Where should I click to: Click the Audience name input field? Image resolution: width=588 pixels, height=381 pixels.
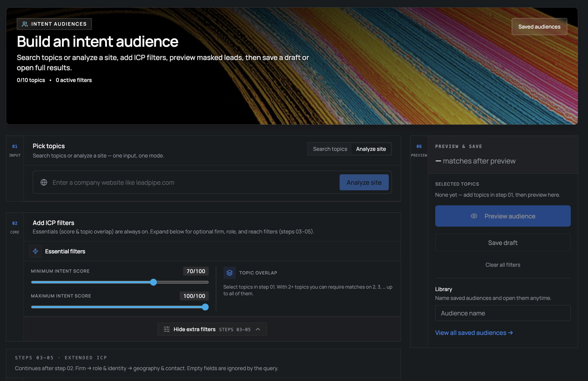(x=503, y=313)
